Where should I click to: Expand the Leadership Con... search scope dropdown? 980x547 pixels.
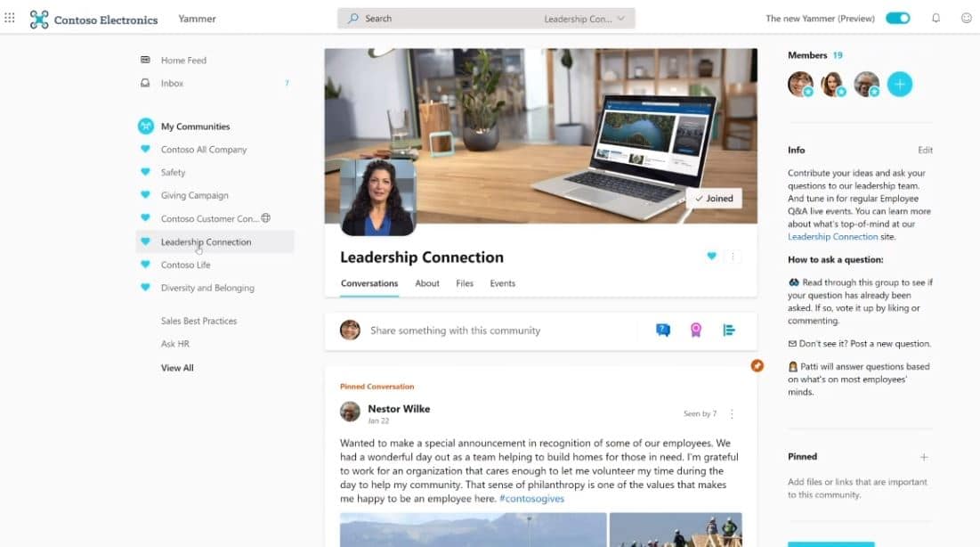(x=585, y=19)
